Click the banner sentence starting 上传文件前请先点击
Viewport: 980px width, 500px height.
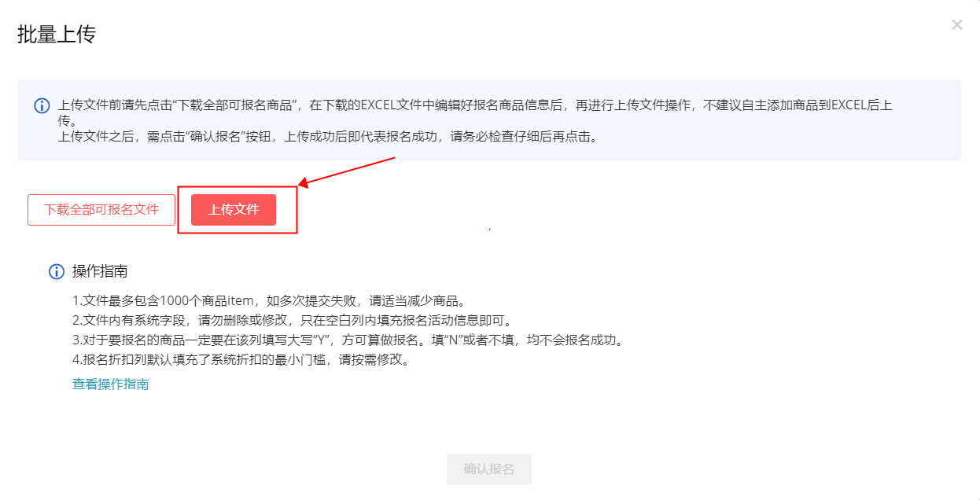(x=475, y=112)
